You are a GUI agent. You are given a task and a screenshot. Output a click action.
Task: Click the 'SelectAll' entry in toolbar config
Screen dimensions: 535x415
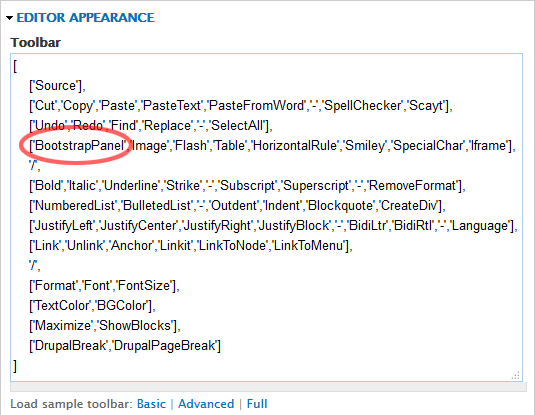[237, 126]
